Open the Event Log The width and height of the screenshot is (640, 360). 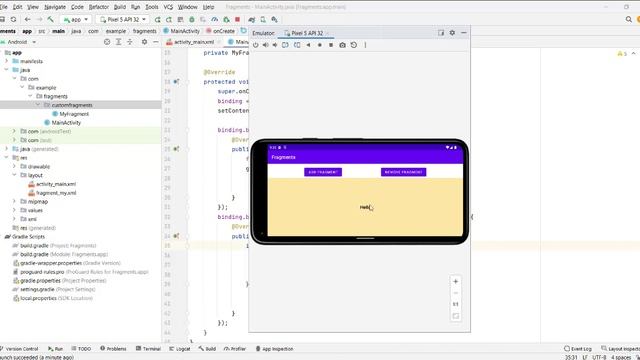click(578, 349)
